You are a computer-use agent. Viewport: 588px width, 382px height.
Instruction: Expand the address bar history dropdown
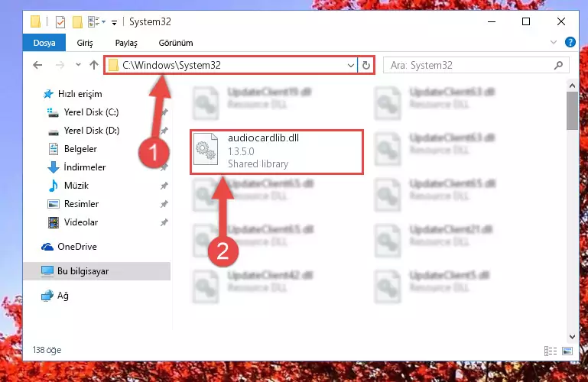[351, 66]
